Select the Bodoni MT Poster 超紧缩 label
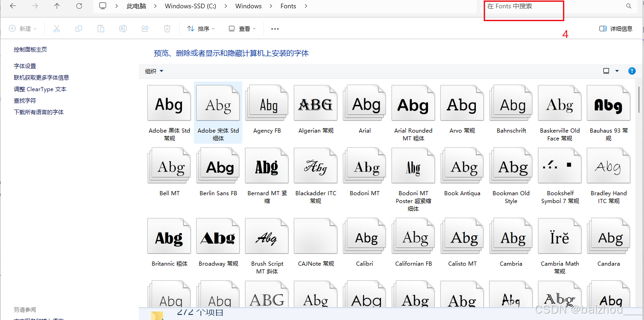The image size is (644, 320). [x=413, y=201]
